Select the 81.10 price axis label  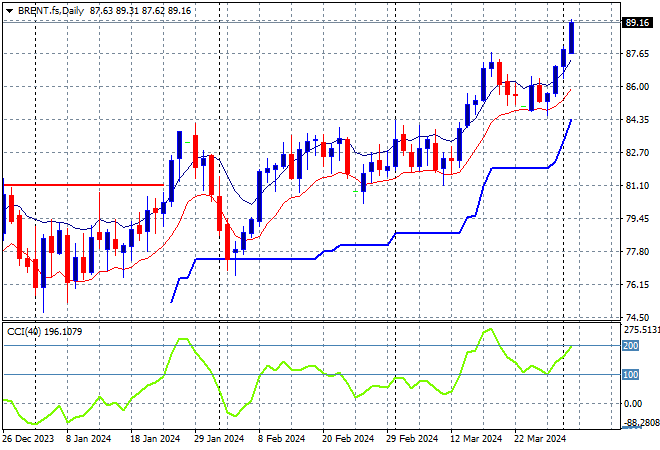(x=637, y=186)
